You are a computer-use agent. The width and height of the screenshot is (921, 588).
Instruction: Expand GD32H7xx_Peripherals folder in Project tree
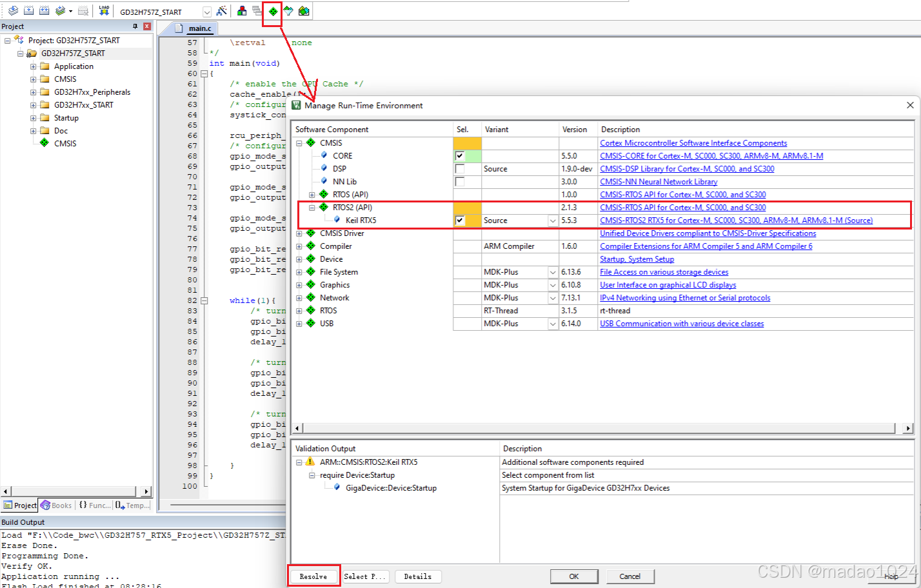(33, 92)
